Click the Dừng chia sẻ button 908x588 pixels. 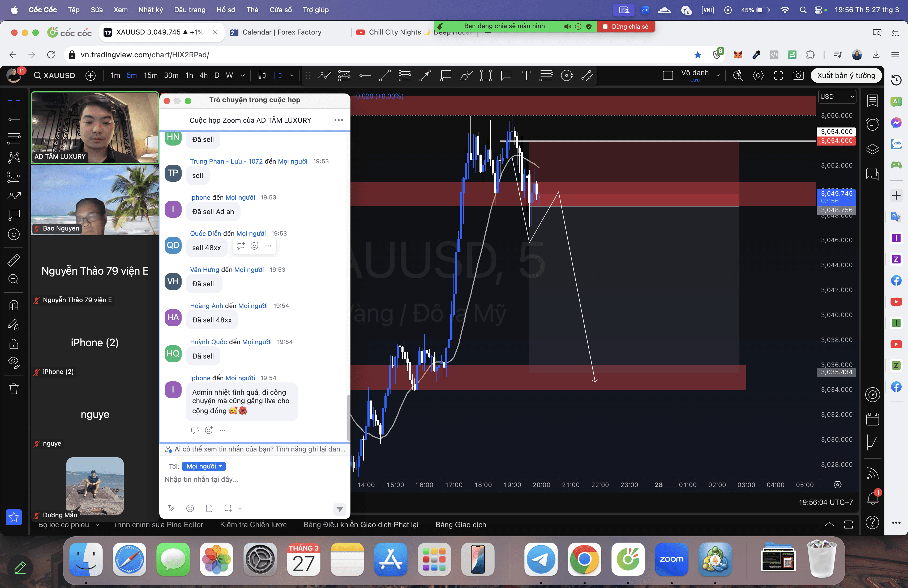[626, 26]
